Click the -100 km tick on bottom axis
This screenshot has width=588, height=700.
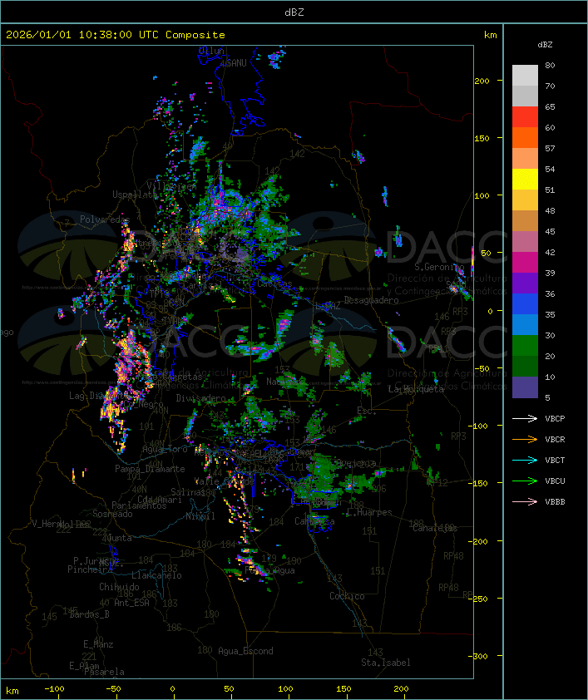pos(54,689)
